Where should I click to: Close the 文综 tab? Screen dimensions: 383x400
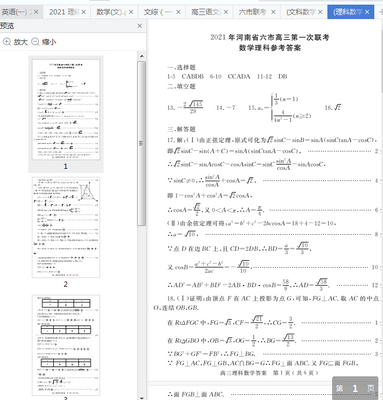(178, 12)
